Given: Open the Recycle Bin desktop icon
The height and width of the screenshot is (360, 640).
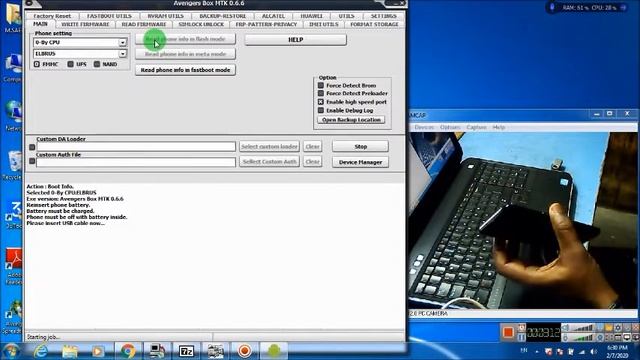Looking at the screenshot, I should 14,165.
